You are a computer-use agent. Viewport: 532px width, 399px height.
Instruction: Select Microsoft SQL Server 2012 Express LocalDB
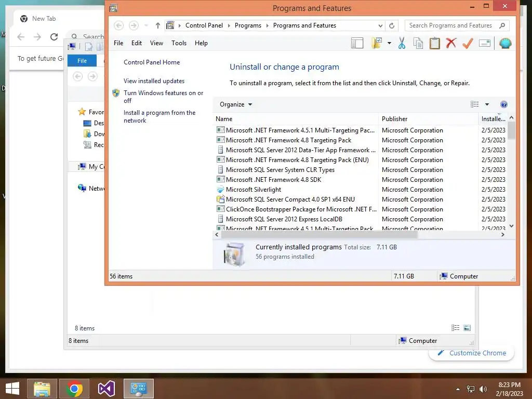pyautogui.click(x=360, y=219)
